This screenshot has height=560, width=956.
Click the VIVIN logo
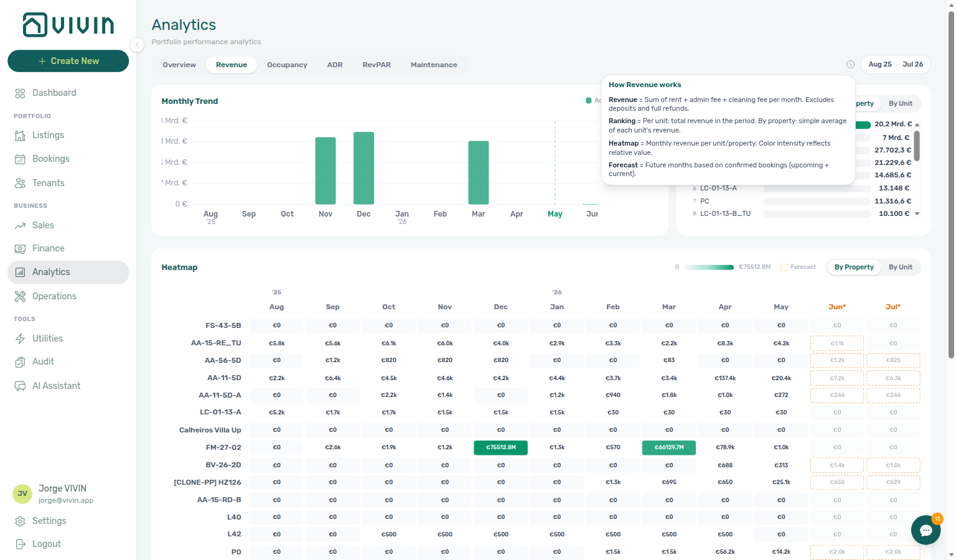[x=68, y=25]
